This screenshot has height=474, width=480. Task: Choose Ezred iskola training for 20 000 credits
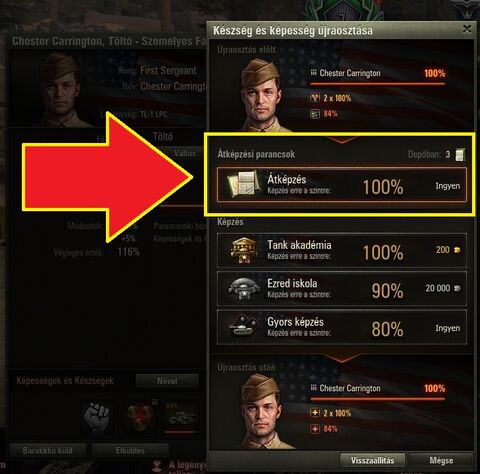click(x=342, y=289)
